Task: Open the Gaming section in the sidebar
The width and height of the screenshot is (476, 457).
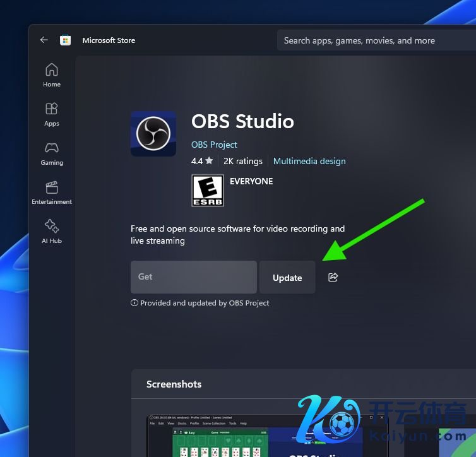Action: click(52, 153)
